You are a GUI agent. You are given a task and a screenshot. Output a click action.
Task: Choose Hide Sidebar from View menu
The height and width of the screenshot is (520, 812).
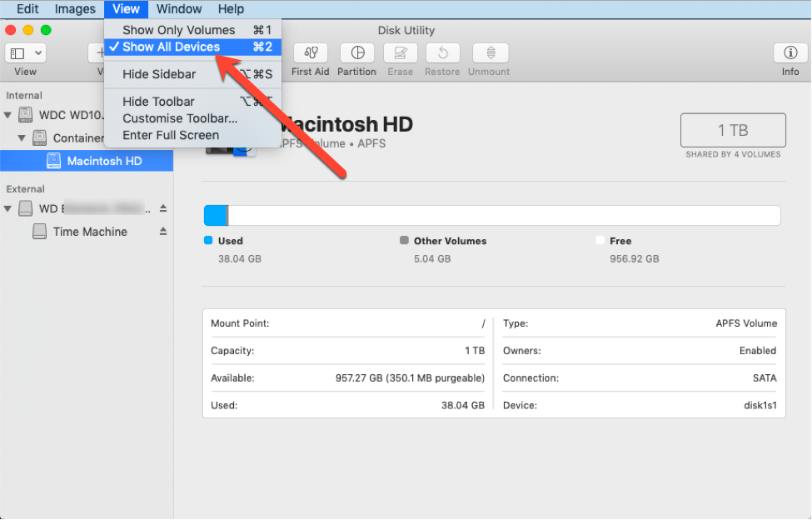click(x=192, y=74)
